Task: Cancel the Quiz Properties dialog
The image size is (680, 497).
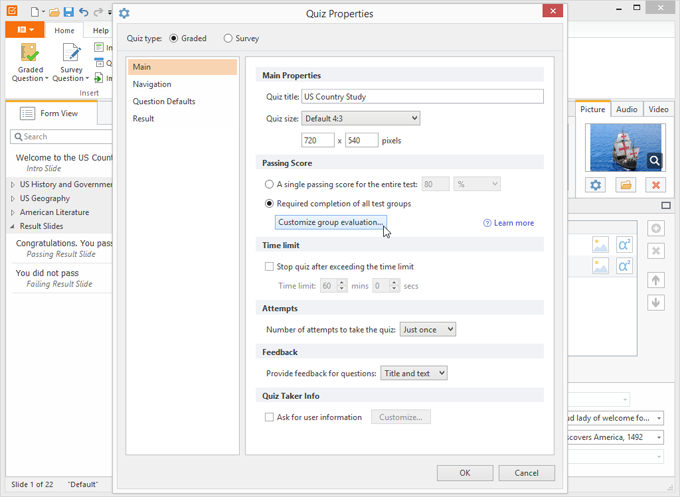Action: click(x=526, y=473)
